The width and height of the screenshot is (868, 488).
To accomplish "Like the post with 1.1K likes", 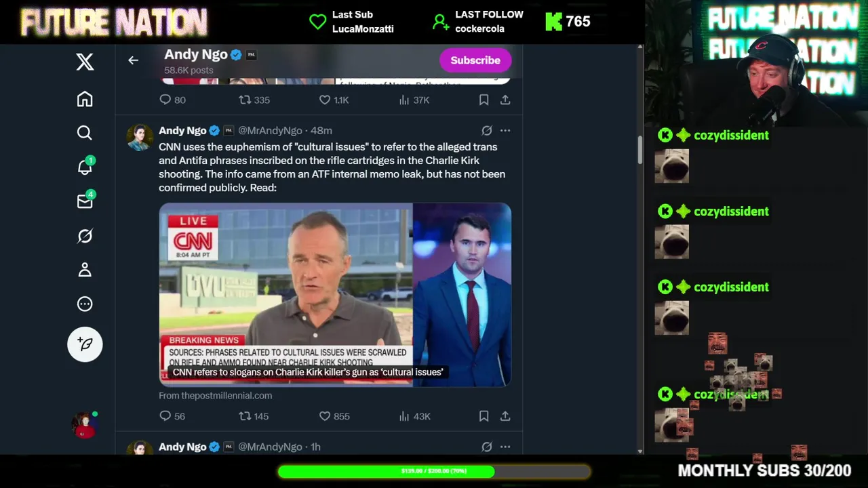I will click(x=325, y=100).
